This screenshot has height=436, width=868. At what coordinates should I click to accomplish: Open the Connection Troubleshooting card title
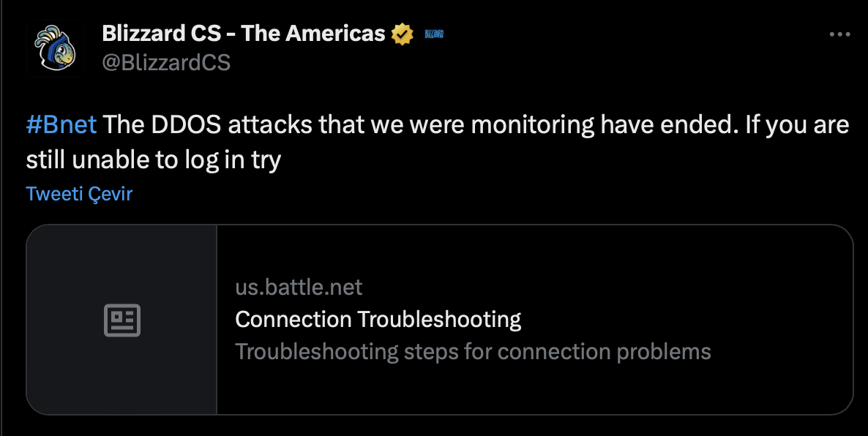pos(378,320)
